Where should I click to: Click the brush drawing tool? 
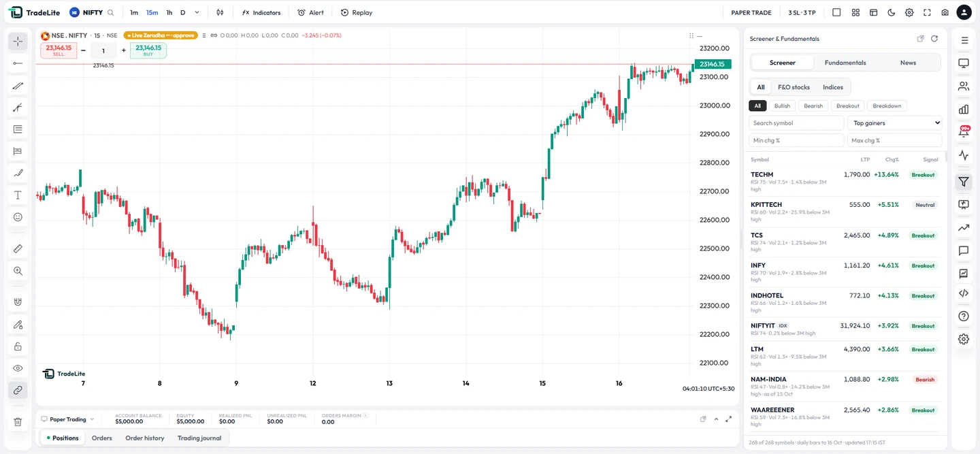click(x=18, y=174)
